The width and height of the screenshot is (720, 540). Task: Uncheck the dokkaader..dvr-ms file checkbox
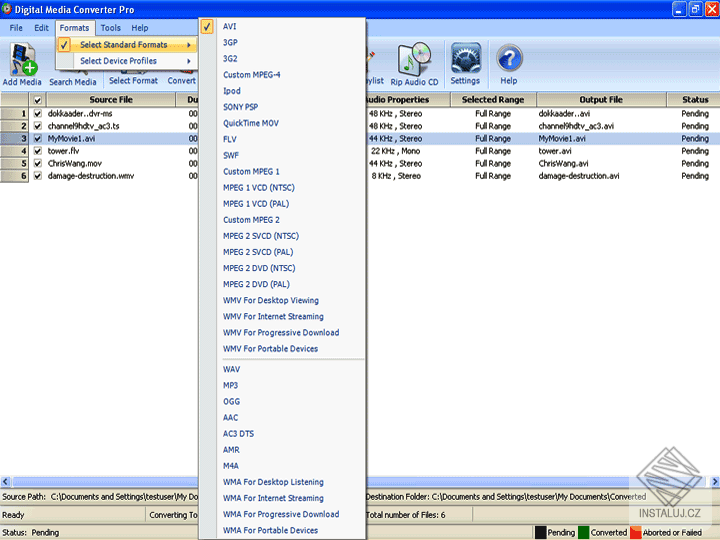(38, 113)
